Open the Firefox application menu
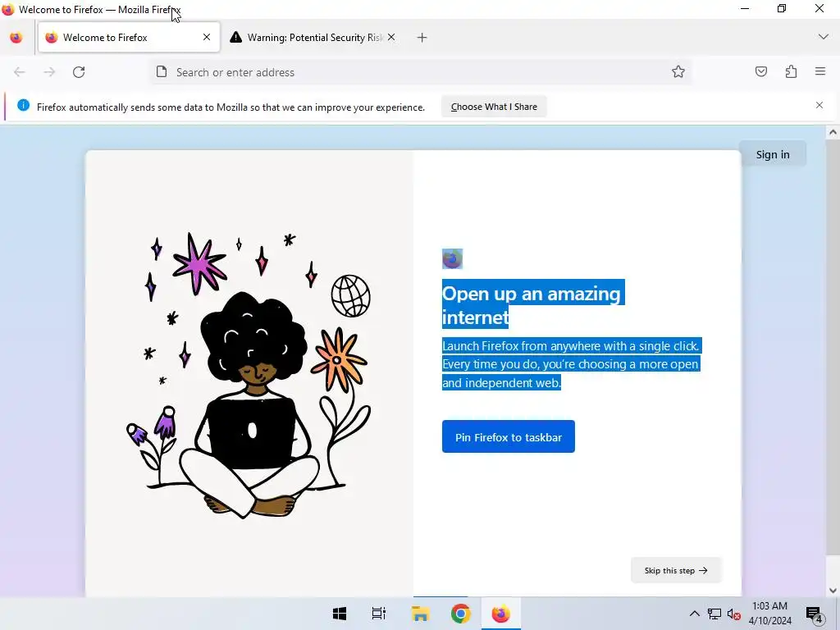This screenshot has height=630, width=840. point(820,71)
